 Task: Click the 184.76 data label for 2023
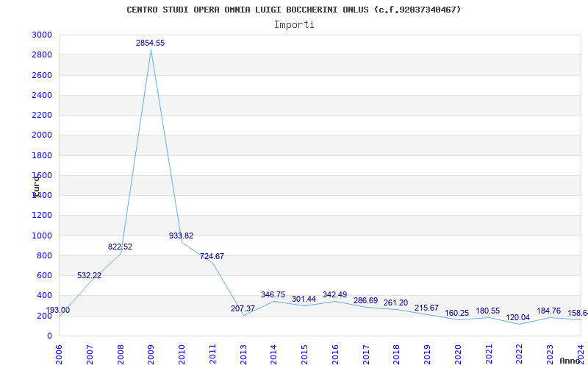[548, 311]
